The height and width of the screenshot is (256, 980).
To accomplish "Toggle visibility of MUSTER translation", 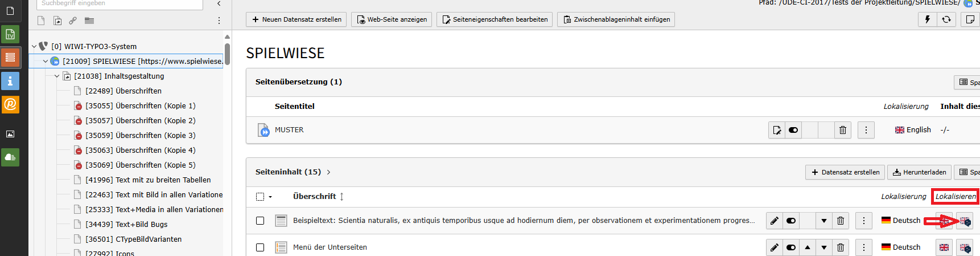I will (x=793, y=130).
